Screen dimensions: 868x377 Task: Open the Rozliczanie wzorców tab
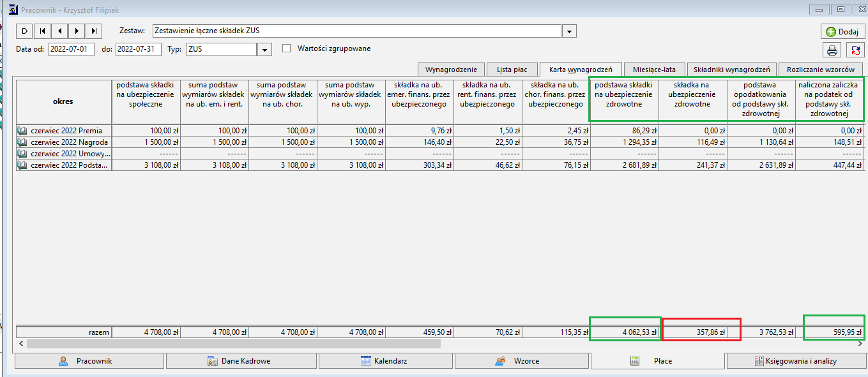pyautogui.click(x=820, y=70)
